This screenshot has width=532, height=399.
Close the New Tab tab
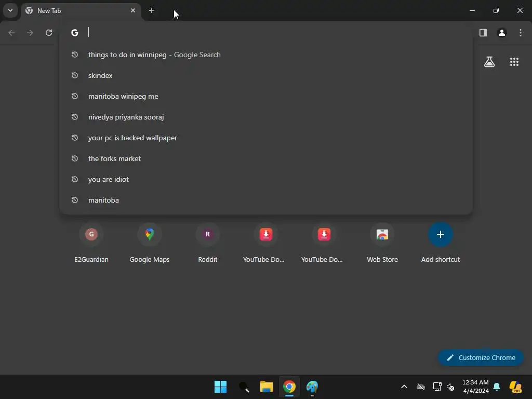tap(133, 10)
